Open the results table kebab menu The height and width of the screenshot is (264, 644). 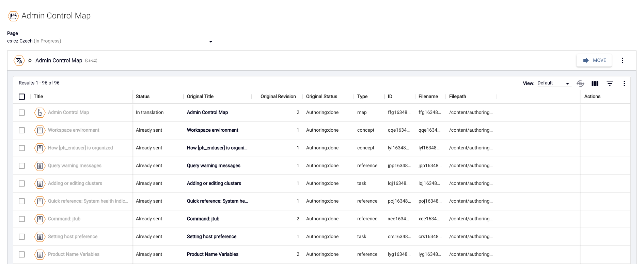coord(624,83)
